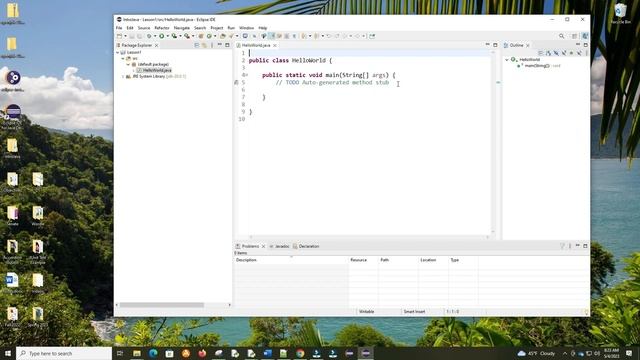
Task: Open the Package Explorer view menu
Action: click(212, 45)
